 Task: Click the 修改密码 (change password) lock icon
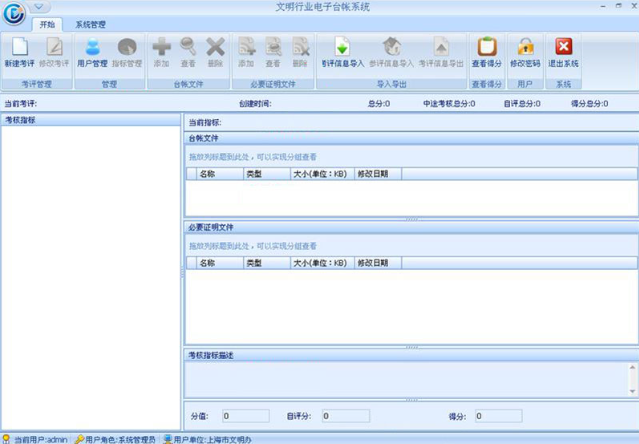pos(525,49)
